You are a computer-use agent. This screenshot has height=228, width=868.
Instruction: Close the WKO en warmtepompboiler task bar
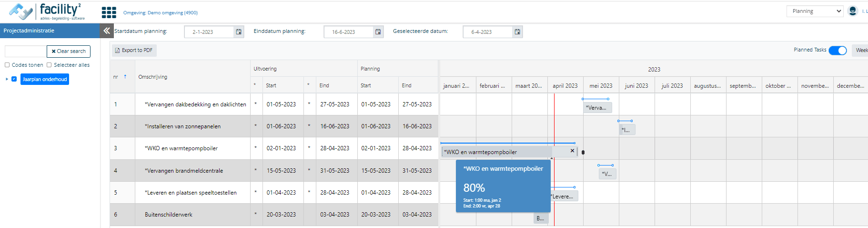tap(572, 151)
